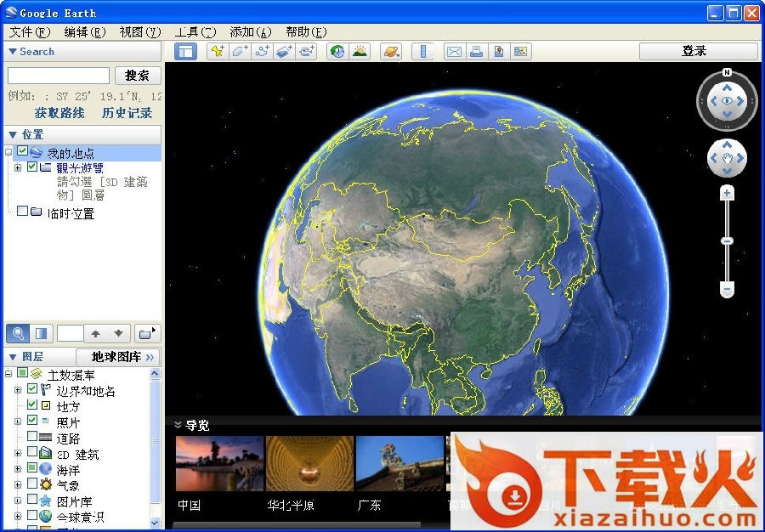Reset north with the N compass marker
765x532 pixels.
click(727, 72)
